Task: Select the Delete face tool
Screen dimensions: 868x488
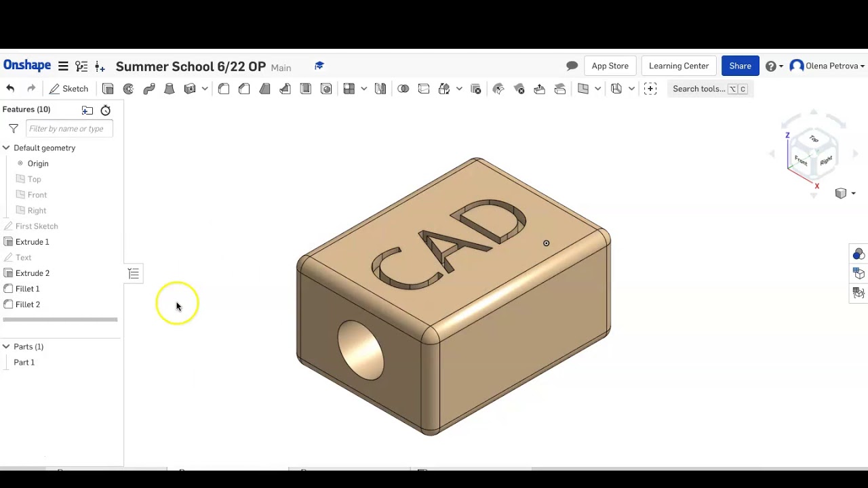Action: [x=519, y=89]
